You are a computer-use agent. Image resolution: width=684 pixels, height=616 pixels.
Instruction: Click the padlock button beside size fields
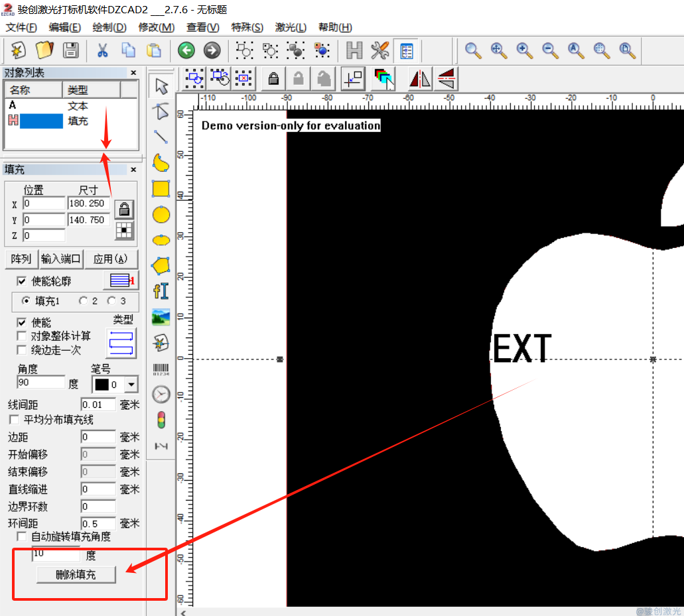pos(124,210)
